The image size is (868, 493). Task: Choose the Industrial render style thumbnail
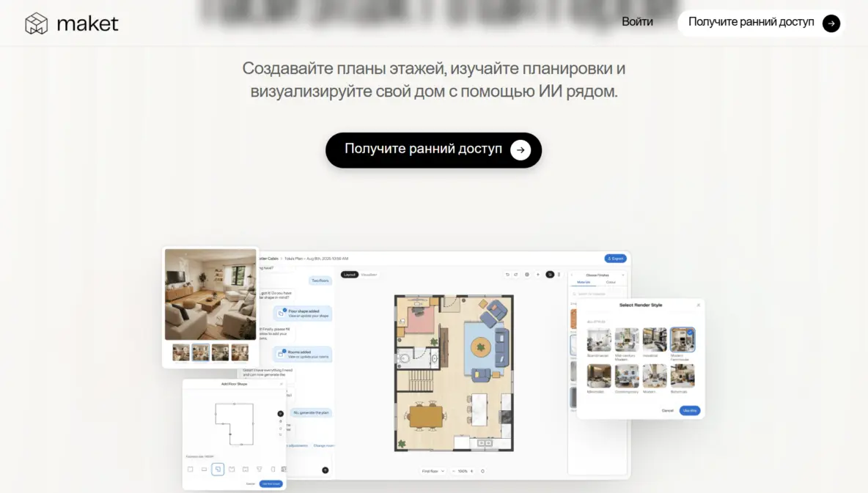coord(654,340)
